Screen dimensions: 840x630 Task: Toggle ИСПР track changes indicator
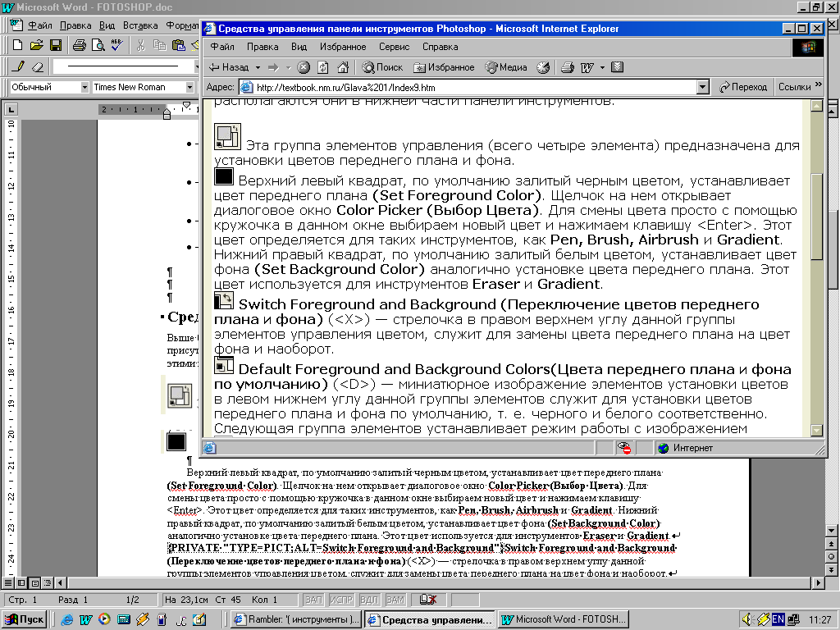coord(341,600)
